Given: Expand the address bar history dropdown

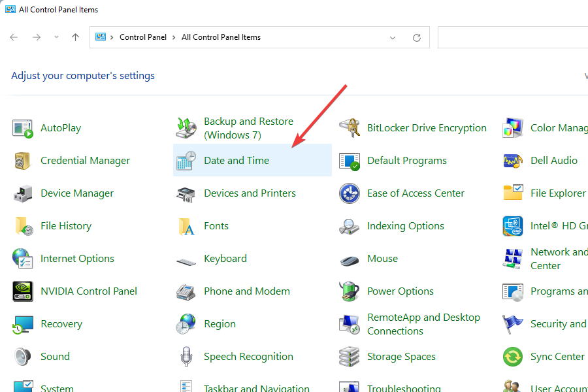Looking at the screenshot, I should tap(392, 37).
